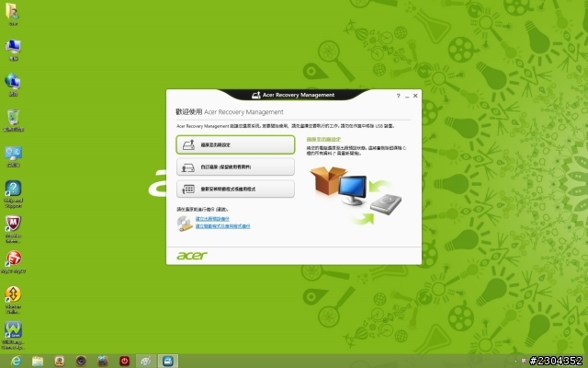
Task: Open the webcam lens app on taskbar
Action: (x=81, y=361)
